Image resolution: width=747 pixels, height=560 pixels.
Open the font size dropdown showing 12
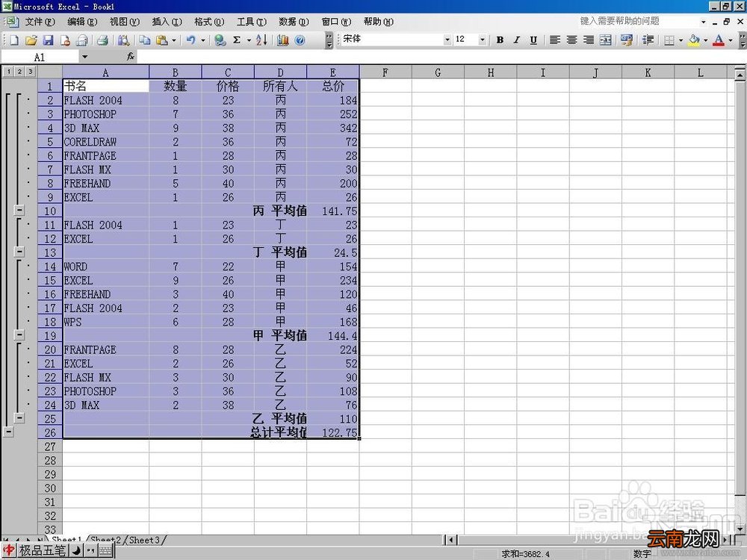click(x=482, y=40)
